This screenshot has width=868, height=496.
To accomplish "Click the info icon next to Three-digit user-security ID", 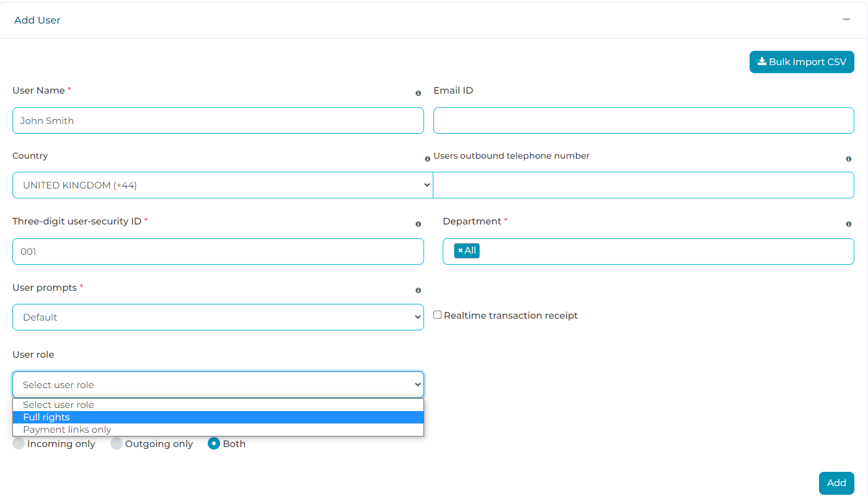I will click(418, 224).
